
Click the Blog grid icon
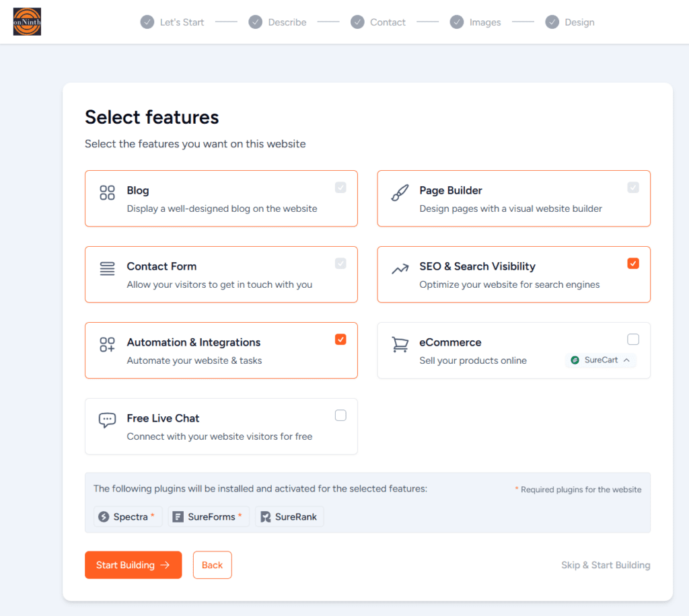click(107, 193)
